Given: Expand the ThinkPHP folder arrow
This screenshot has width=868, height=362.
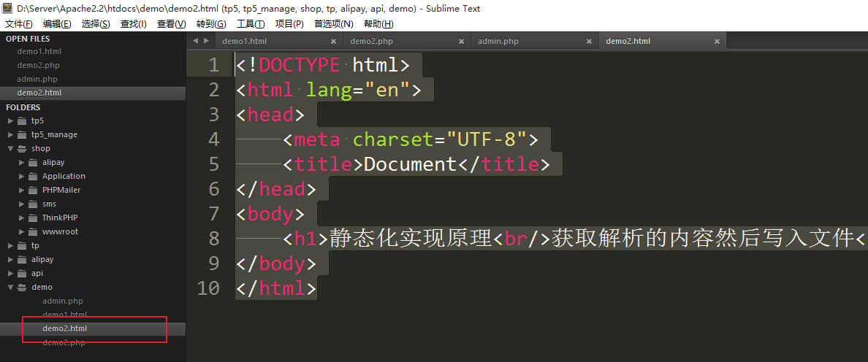Looking at the screenshot, I should (21, 218).
